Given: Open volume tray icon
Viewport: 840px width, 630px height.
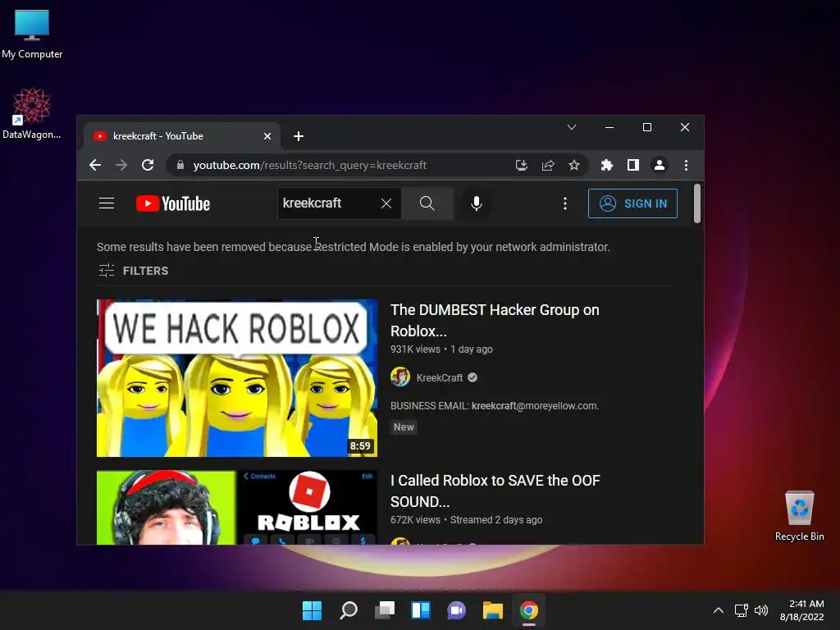Looking at the screenshot, I should click(x=760, y=610).
